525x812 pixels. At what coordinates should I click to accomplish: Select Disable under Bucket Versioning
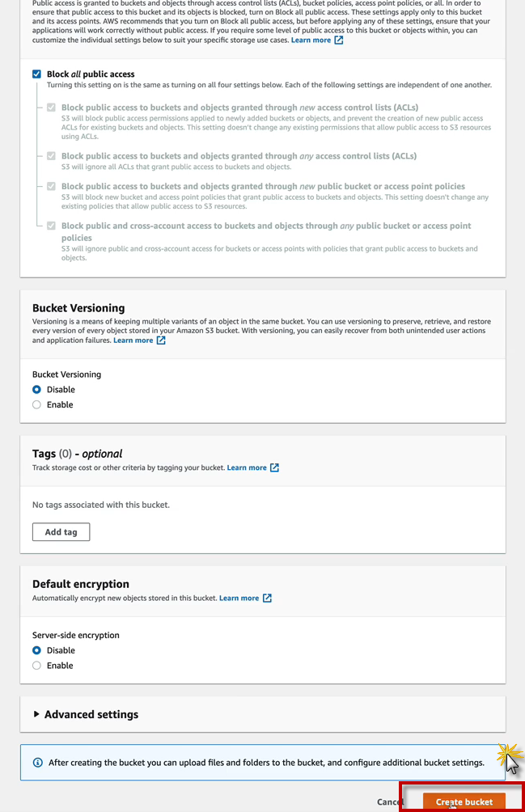click(36, 390)
